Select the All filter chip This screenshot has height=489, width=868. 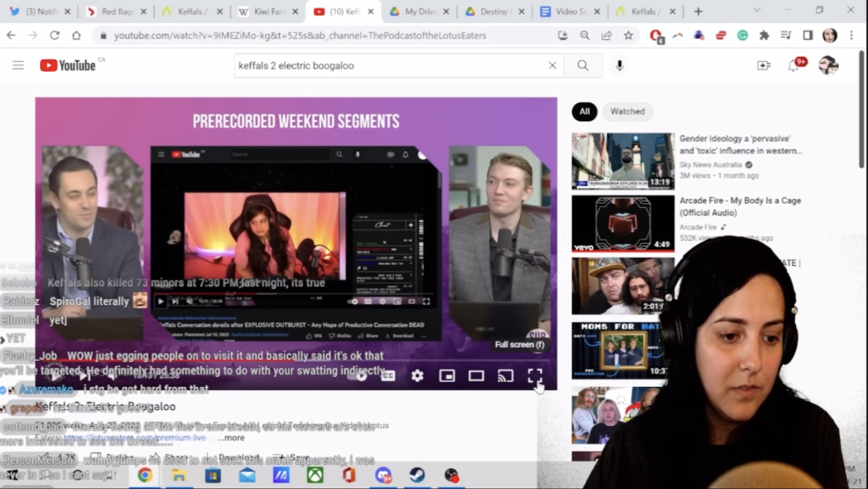click(584, 112)
